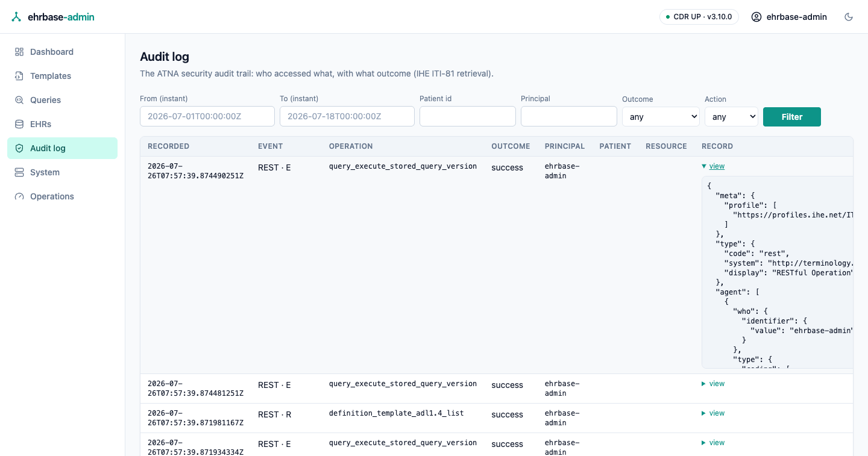Click the PATIENT column header
The width and height of the screenshot is (868, 456).
click(x=615, y=146)
